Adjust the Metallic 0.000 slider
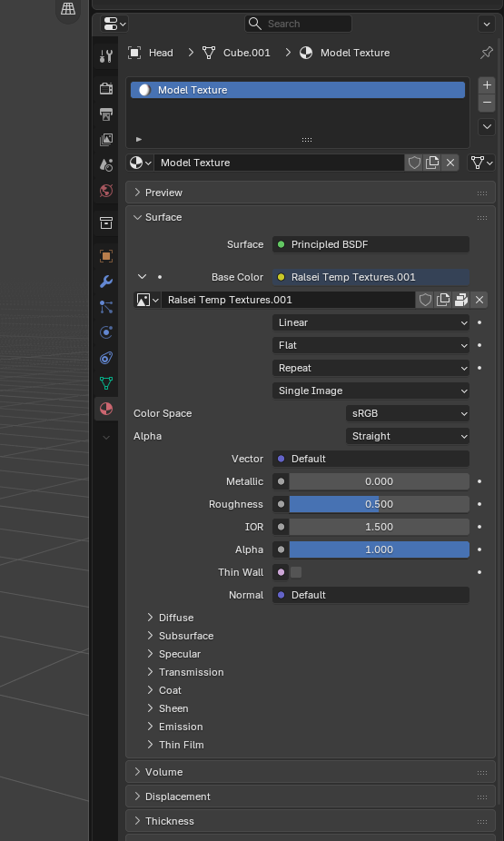Screen dimensions: 504x841 click(379, 481)
